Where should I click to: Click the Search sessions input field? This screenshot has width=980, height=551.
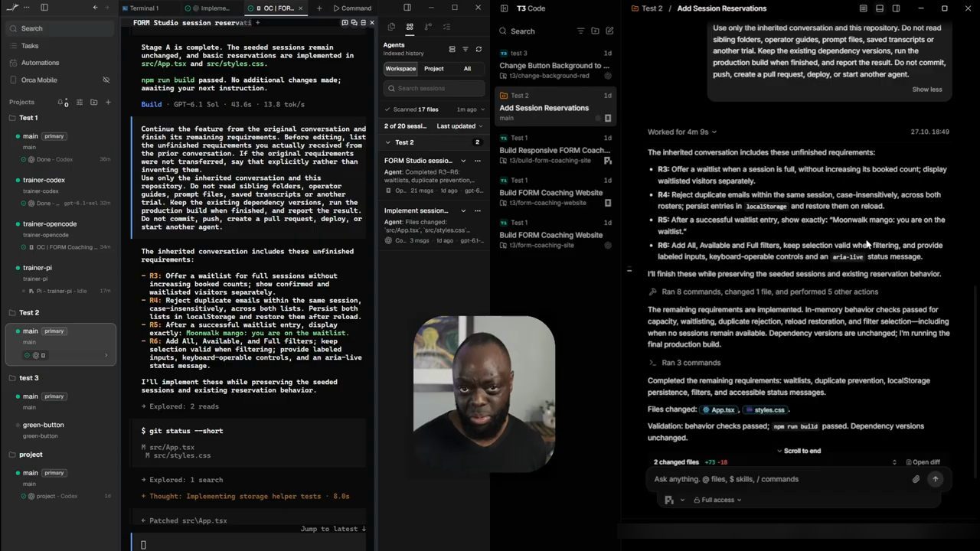point(434,88)
